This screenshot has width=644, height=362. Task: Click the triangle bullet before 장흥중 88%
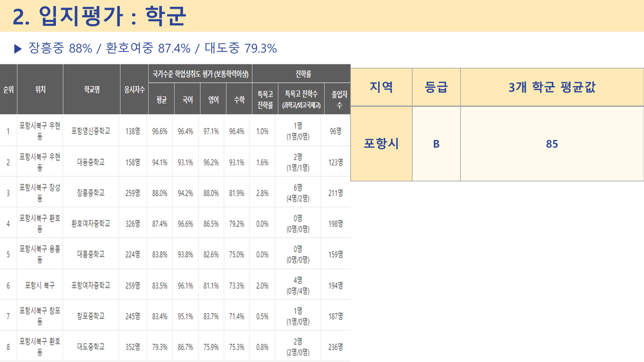pyautogui.click(x=18, y=49)
